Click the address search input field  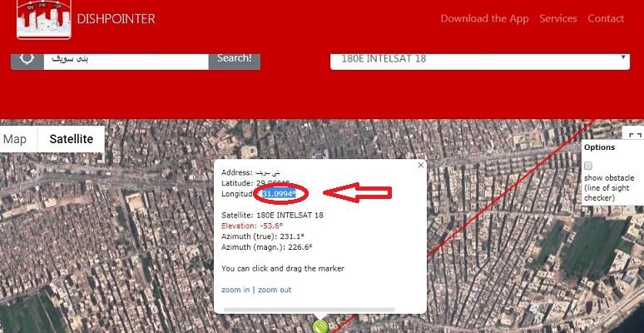pos(126,59)
